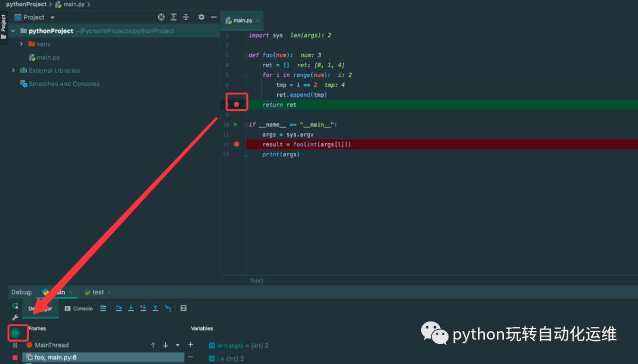Collapse the pythonProject root folder
The height and width of the screenshot is (364, 638).
coord(13,31)
